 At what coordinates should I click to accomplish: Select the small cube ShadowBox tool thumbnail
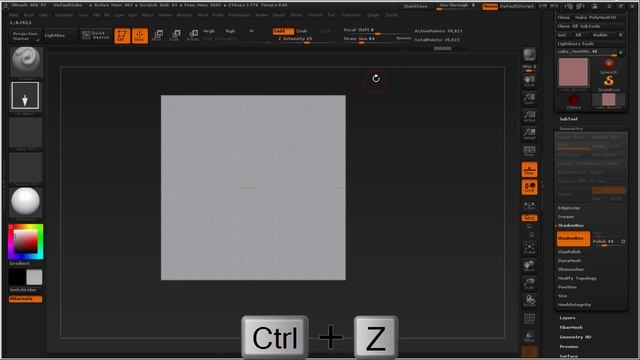[609, 101]
